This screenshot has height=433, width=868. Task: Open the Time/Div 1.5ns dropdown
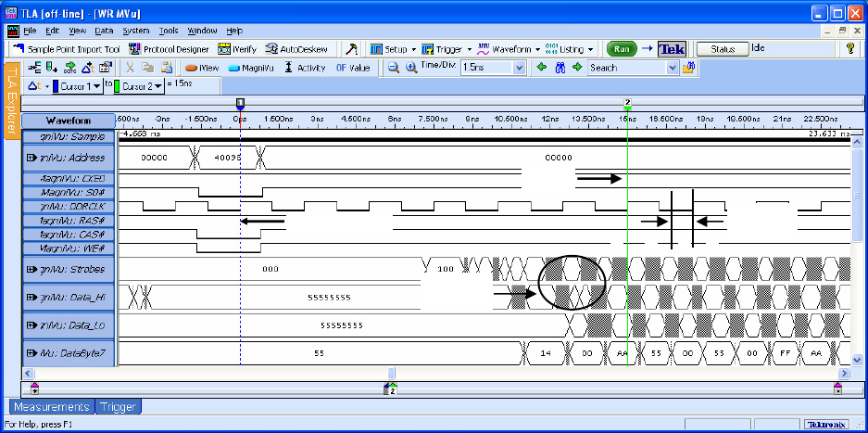pos(519,69)
